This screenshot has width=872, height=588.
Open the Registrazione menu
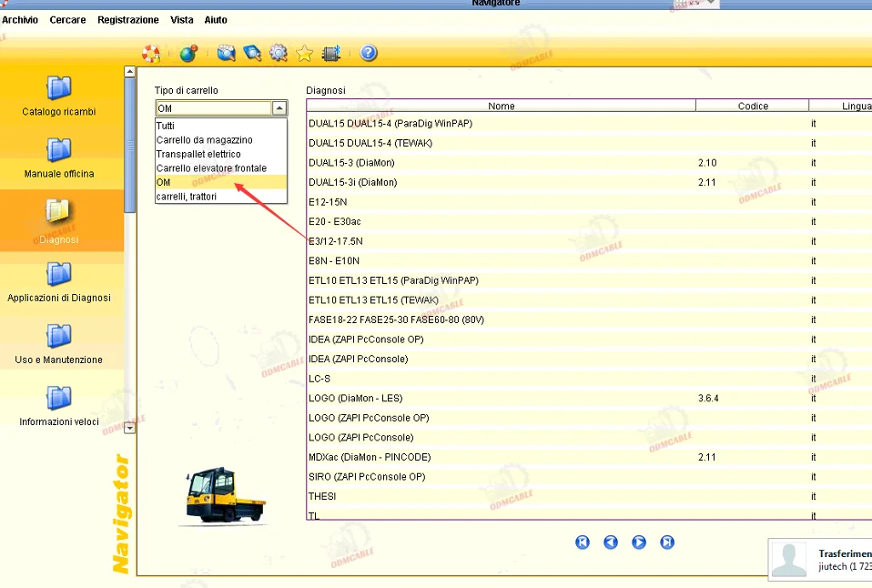click(x=127, y=20)
